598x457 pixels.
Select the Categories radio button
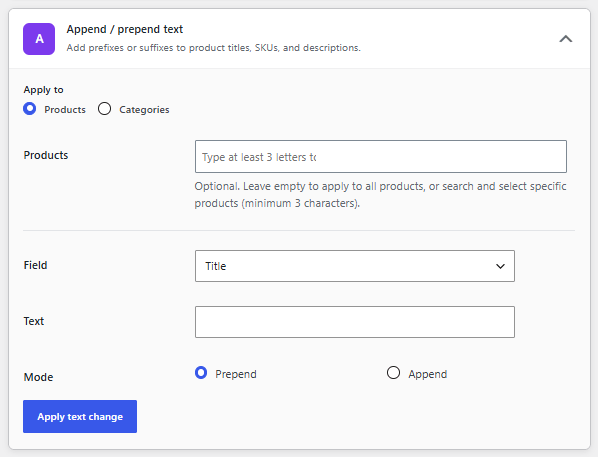click(x=104, y=109)
